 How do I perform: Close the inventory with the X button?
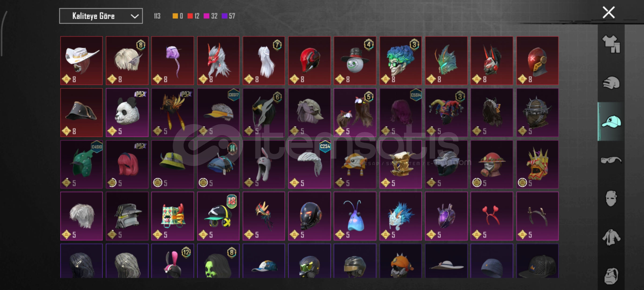(609, 12)
